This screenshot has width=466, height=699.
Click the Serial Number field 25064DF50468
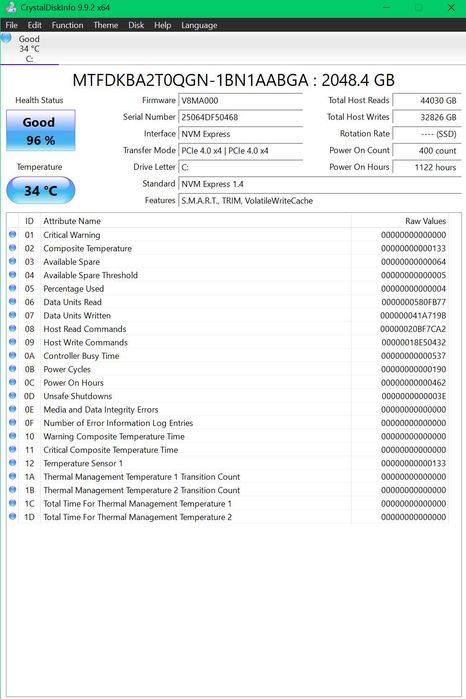point(240,117)
